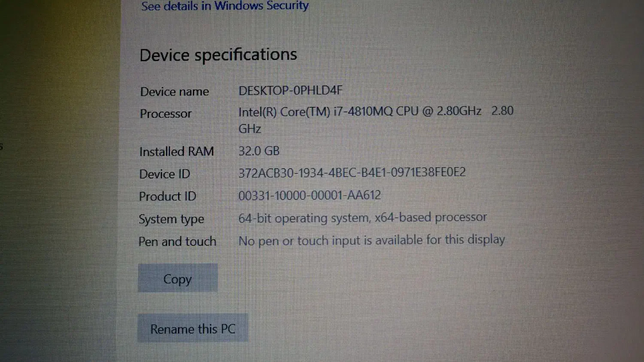644x362 pixels.
Task: Click the DESKTOP-0PHLD4F device name value
Action: tap(290, 90)
